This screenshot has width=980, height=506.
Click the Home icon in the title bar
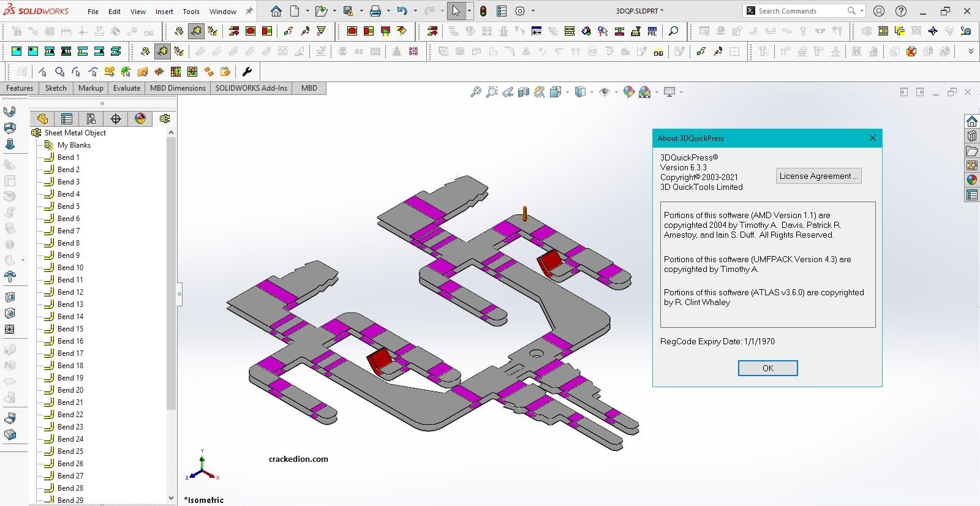click(x=276, y=11)
